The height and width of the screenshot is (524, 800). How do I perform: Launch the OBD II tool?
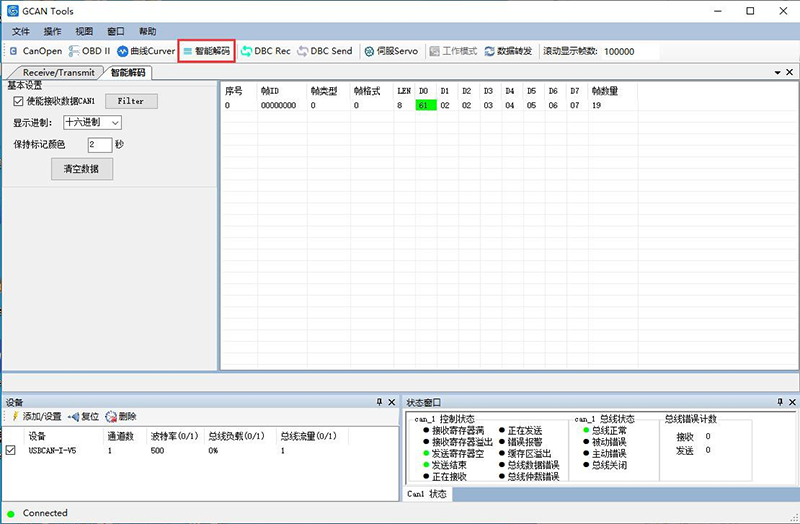[90, 51]
